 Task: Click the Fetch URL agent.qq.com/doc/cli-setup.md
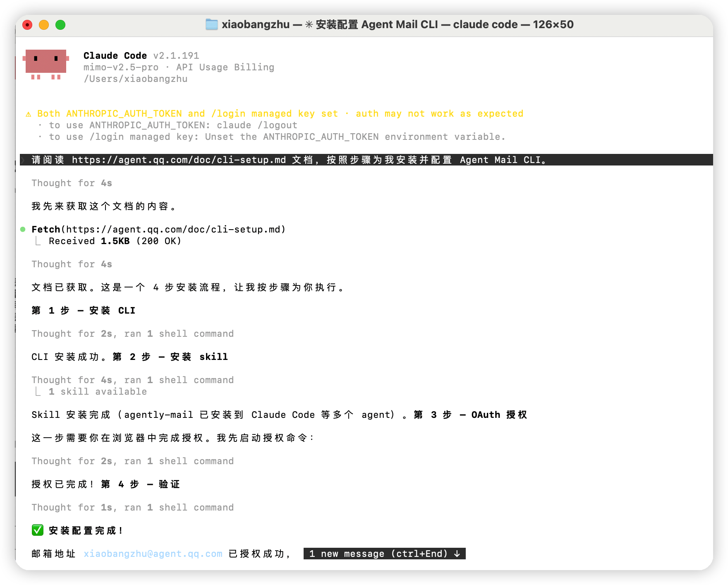tap(173, 229)
